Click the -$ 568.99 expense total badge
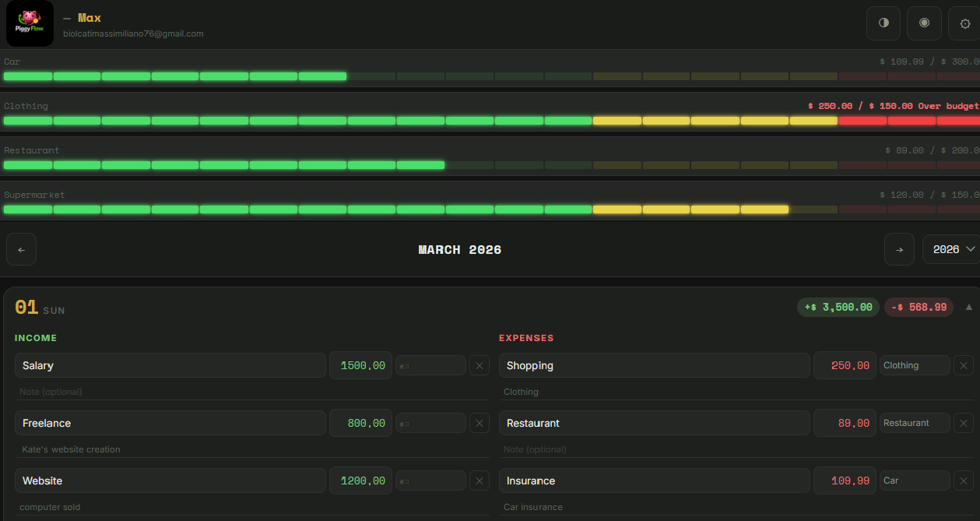 tap(919, 307)
